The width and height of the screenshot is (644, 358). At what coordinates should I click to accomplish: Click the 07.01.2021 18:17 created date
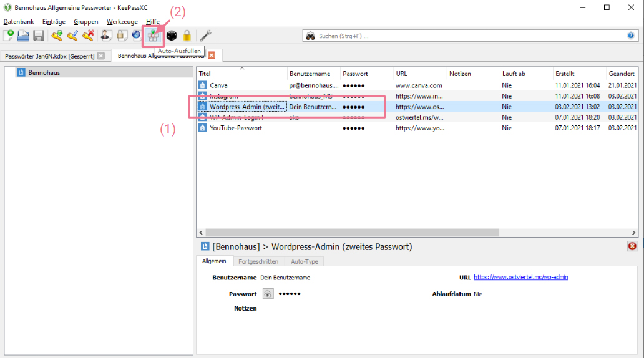pyautogui.click(x=577, y=128)
